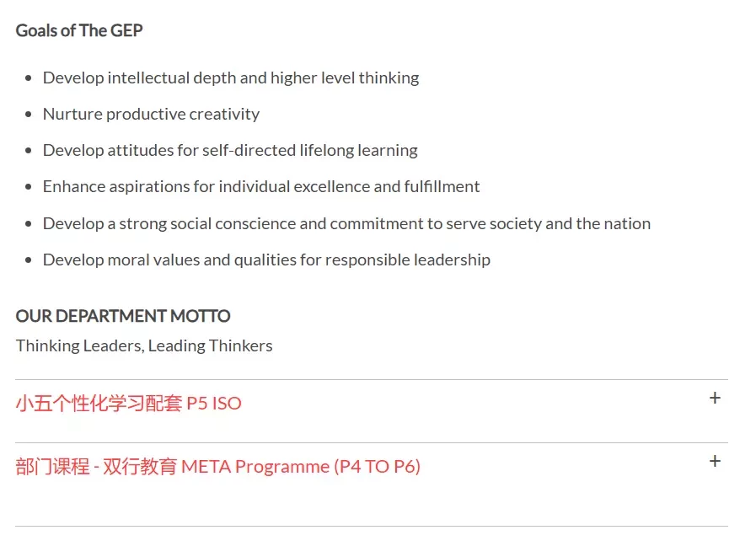Expand P5 ISO section with plus icon

pyautogui.click(x=715, y=398)
